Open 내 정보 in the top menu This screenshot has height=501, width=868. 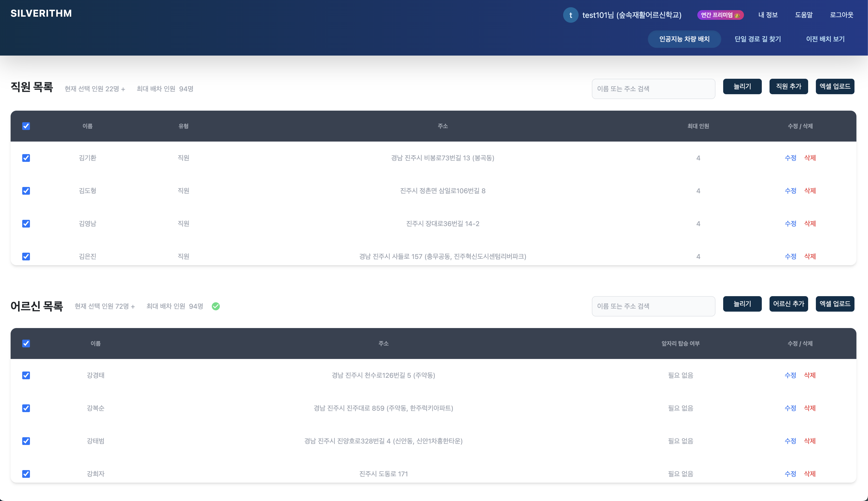point(768,15)
